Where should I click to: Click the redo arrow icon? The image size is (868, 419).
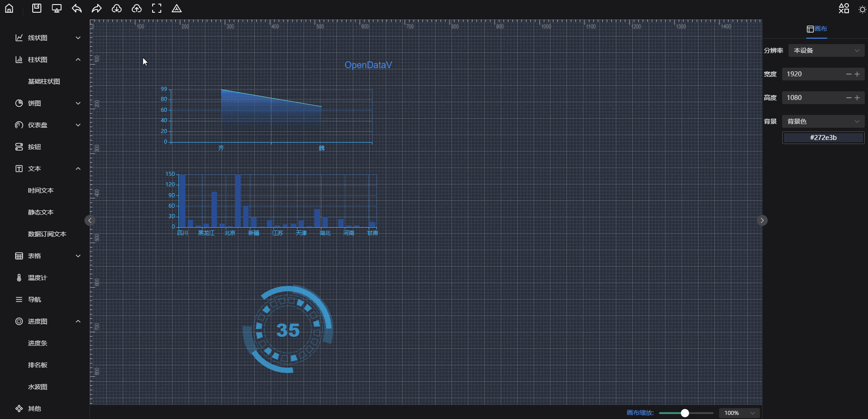(97, 8)
